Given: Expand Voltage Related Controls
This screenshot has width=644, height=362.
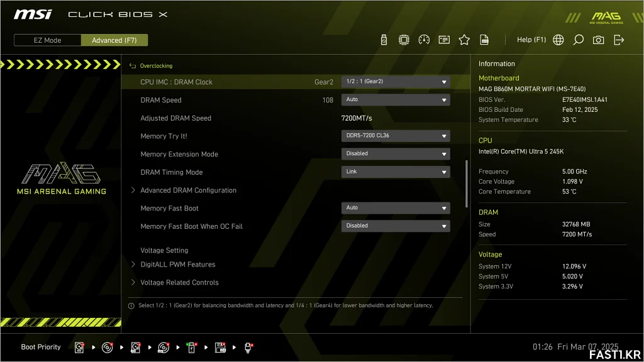Looking at the screenshot, I should click(179, 283).
